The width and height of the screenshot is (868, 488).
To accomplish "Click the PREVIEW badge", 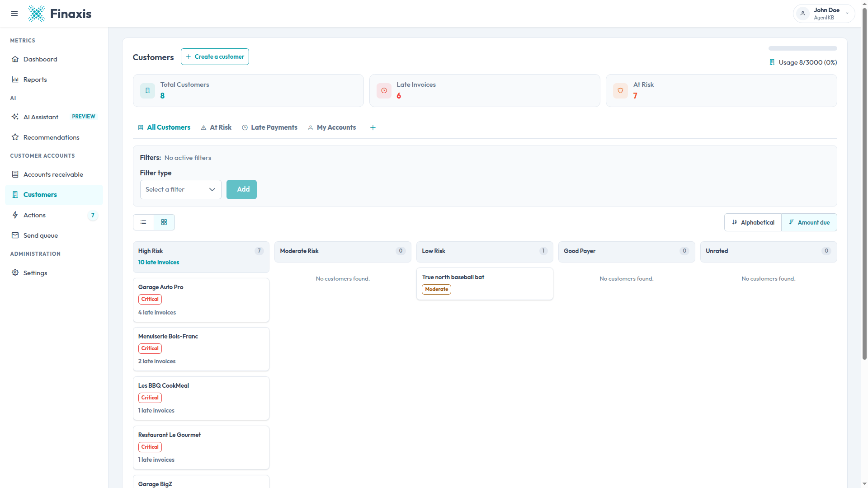I will coord(84,117).
